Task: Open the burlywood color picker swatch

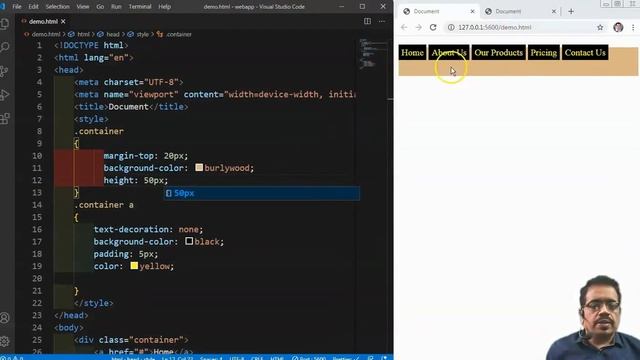Action: click(x=199, y=168)
